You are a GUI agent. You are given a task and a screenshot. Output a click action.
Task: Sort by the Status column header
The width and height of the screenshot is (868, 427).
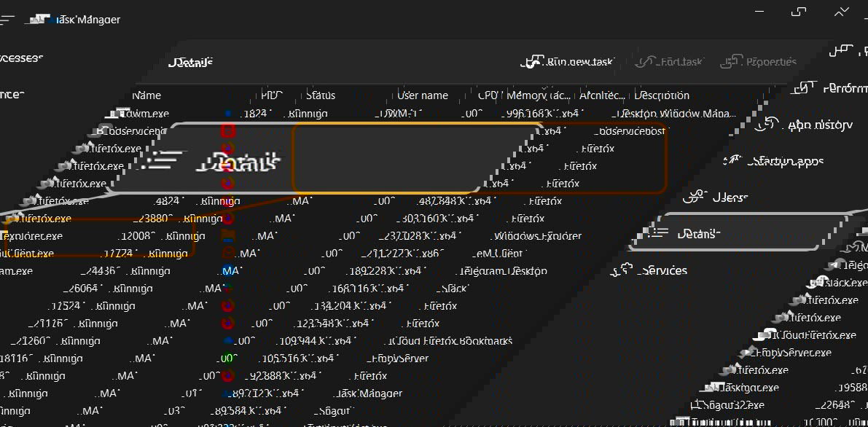321,95
